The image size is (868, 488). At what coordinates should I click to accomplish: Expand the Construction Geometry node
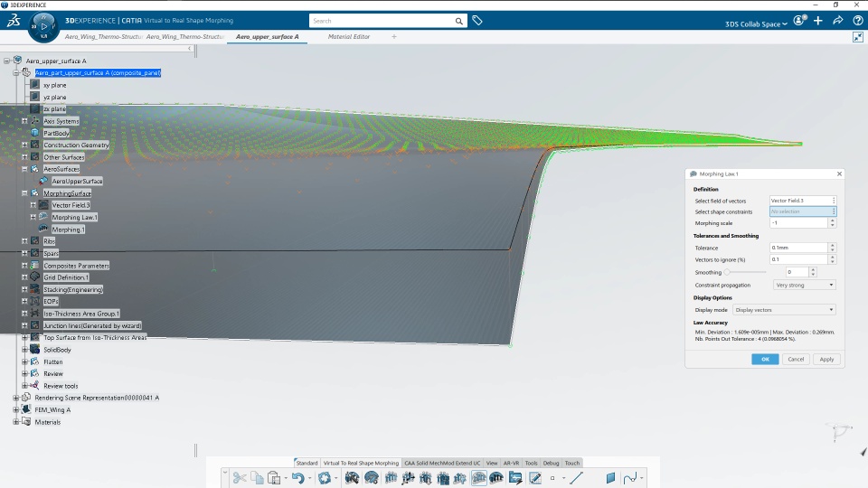click(x=24, y=145)
